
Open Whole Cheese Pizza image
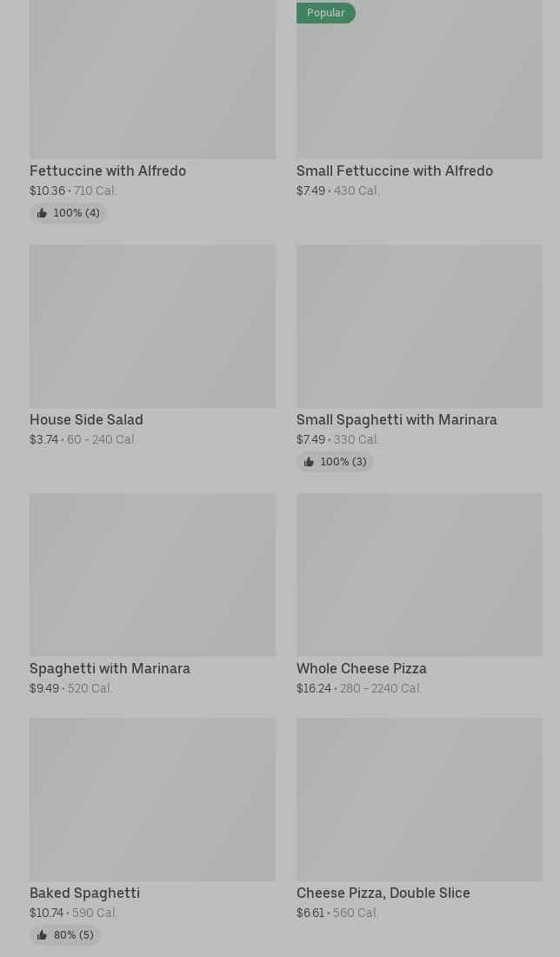pos(419,574)
